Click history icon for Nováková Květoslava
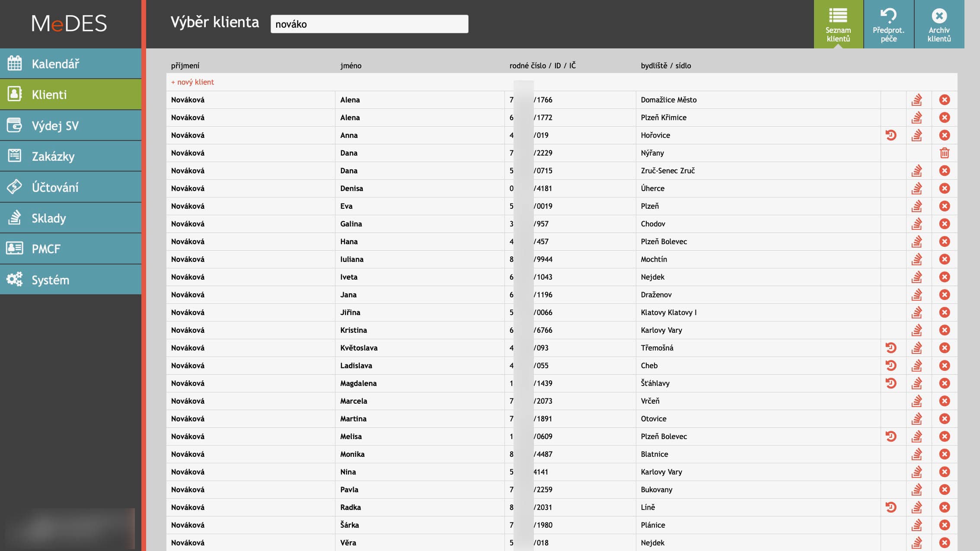The width and height of the screenshot is (980, 551). pyautogui.click(x=891, y=348)
